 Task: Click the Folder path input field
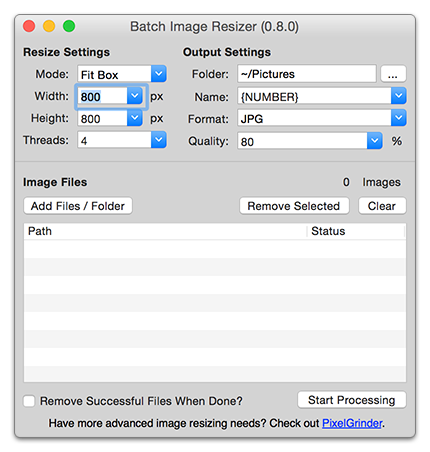pyautogui.click(x=307, y=74)
